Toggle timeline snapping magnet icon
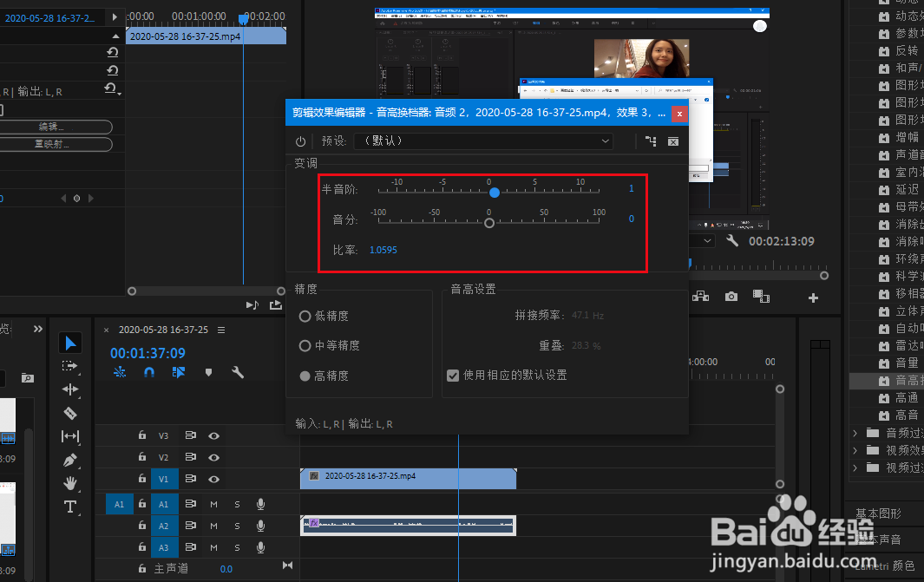924x582 pixels. [148, 372]
